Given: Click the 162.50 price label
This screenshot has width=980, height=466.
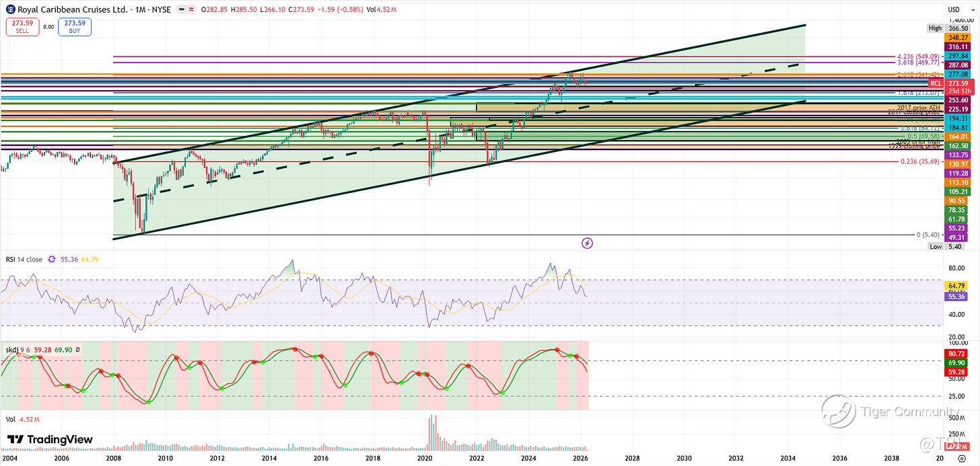Looking at the screenshot, I should pos(957,146).
